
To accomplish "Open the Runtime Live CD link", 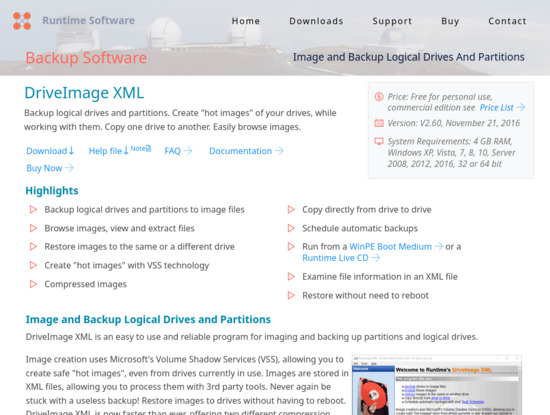I will [335, 258].
